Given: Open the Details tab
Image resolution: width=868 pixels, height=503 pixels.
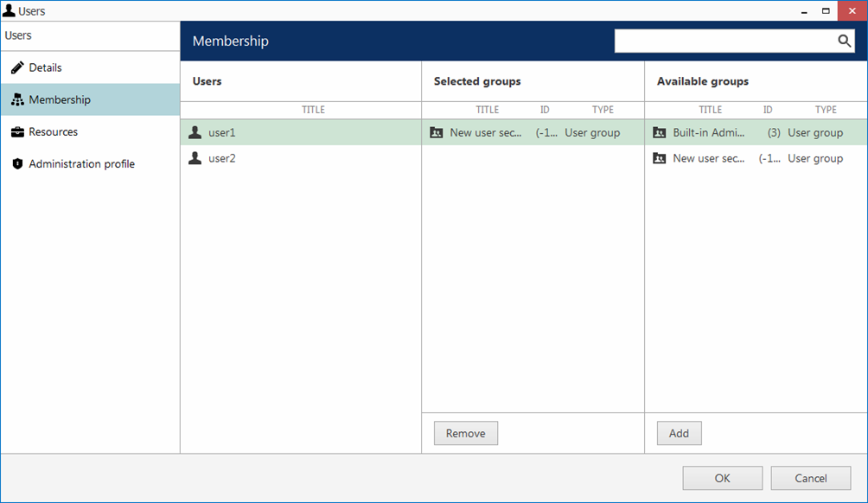Looking at the screenshot, I should 45,67.
